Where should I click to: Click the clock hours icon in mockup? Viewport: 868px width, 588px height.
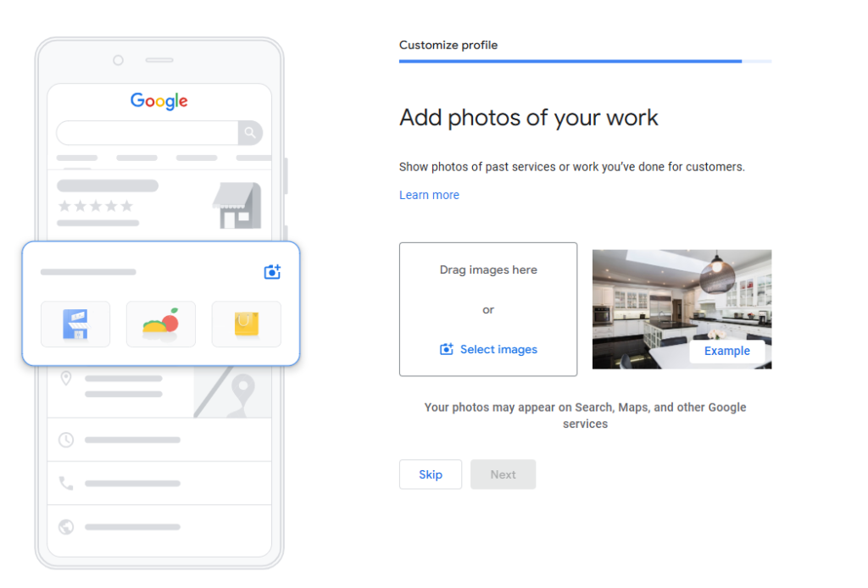(x=66, y=440)
